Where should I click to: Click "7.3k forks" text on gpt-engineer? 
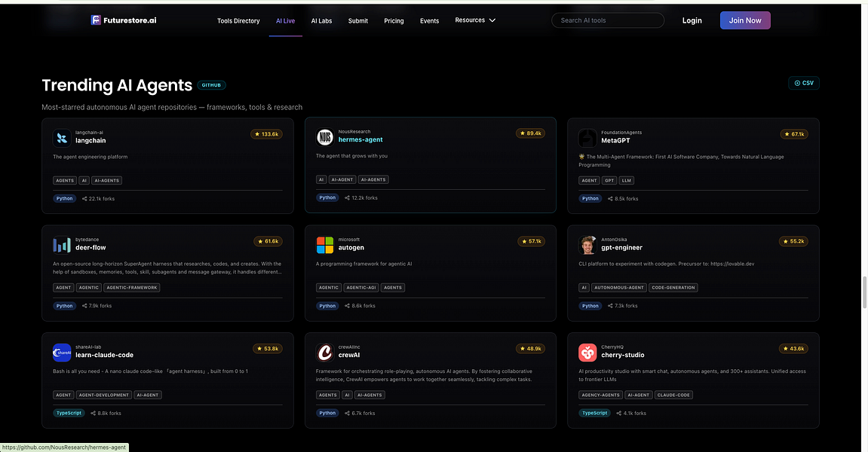click(x=626, y=306)
